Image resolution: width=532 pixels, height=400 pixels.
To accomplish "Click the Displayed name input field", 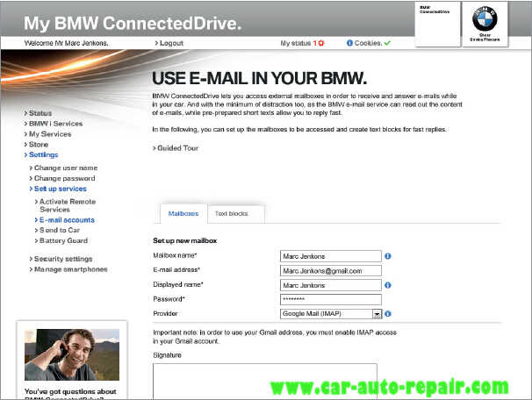I will [331, 285].
